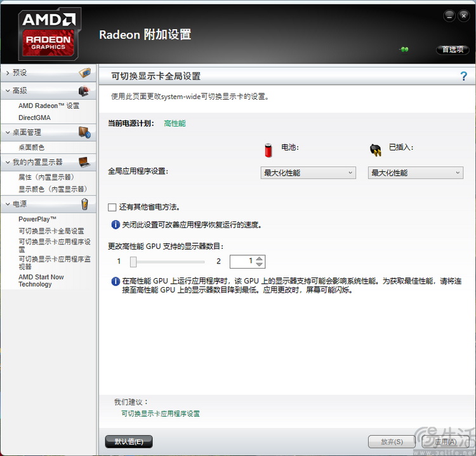The image size is (476, 456).
Task: Open the 首选项 preferences button
Action: point(453,49)
